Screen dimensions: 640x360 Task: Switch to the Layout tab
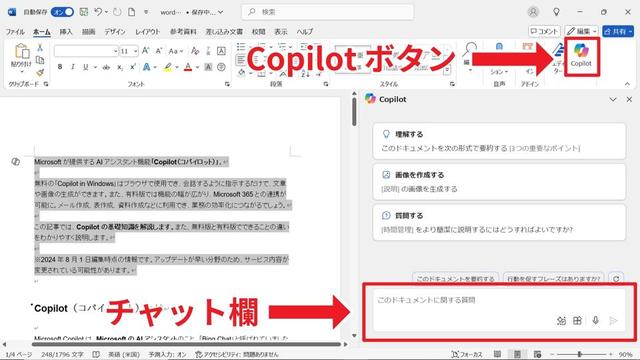tap(148, 31)
